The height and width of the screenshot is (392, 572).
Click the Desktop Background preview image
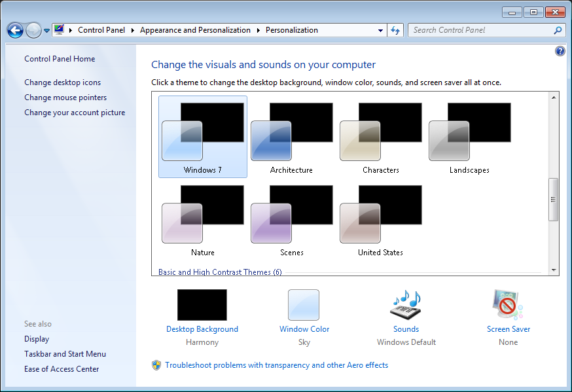pyautogui.click(x=202, y=305)
